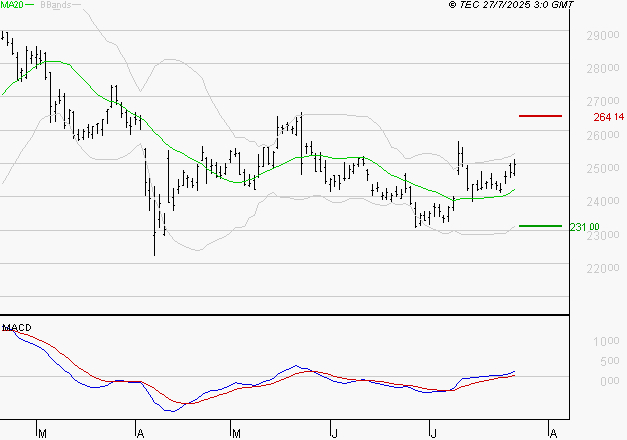This screenshot has height=440, width=627.
Task: Click the BBands legend label
Action: [x=56, y=5]
